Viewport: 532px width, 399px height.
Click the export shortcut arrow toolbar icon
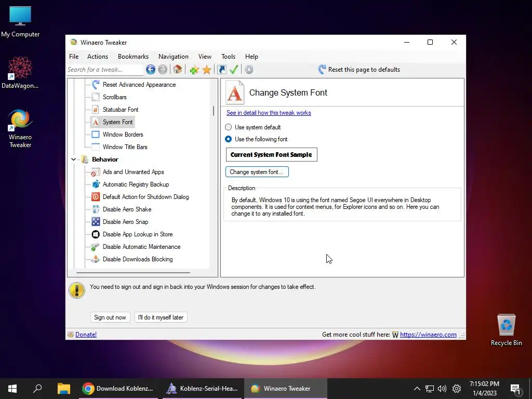coord(221,70)
